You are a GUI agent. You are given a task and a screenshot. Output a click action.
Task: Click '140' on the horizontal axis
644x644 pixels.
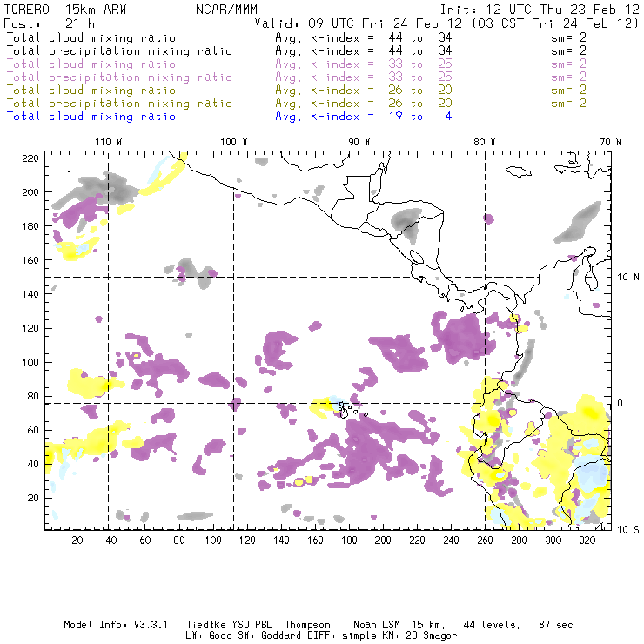(281, 540)
